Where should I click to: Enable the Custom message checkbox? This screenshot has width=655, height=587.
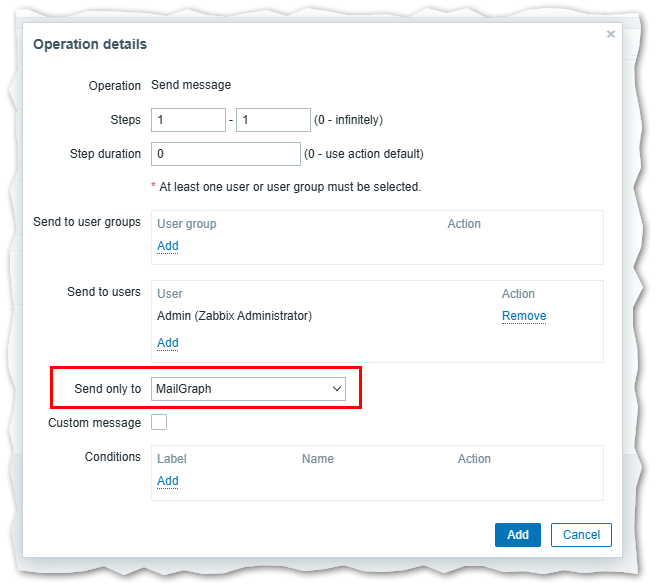click(x=159, y=423)
